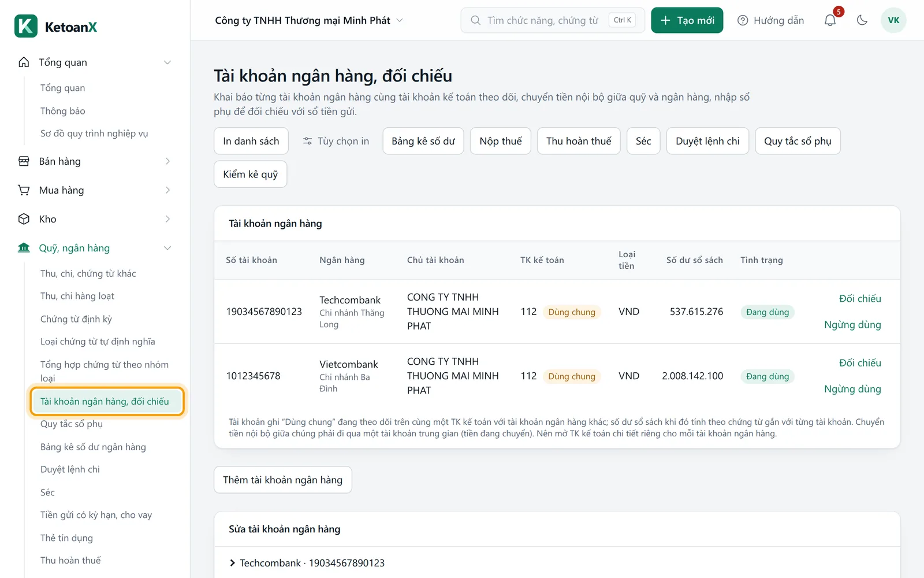Collapse Quỹ, ngân hàng menu chevron
This screenshot has height=578, width=924.
[167, 248]
